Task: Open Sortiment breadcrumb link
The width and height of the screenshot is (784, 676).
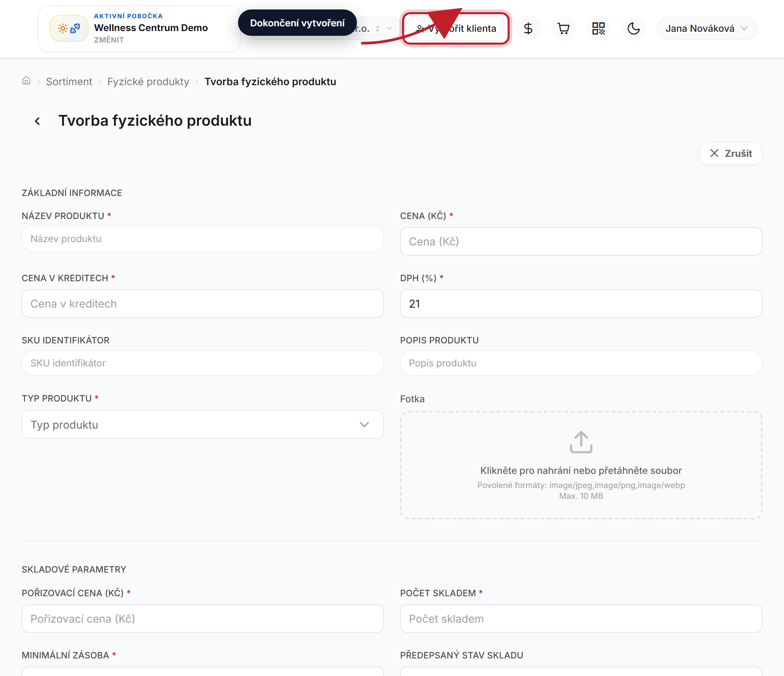Action: [x=69, y=82]
